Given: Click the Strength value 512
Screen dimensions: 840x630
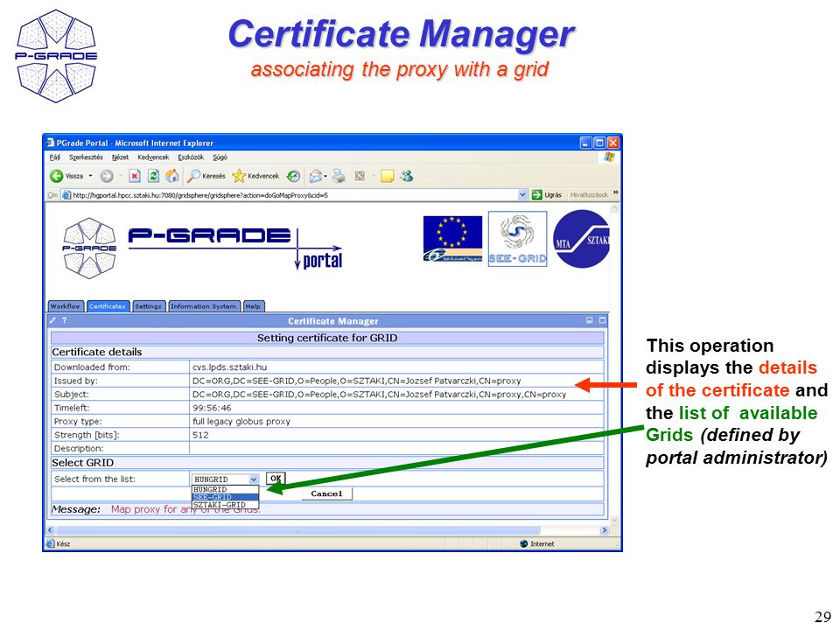Looking at the screenshot, I should [x=200, y=435].
